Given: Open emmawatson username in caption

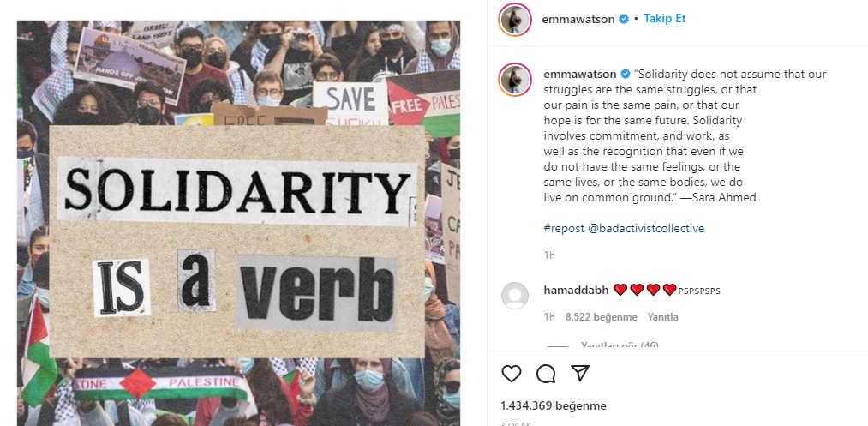Looking at the screenshot, I should 579,74.
